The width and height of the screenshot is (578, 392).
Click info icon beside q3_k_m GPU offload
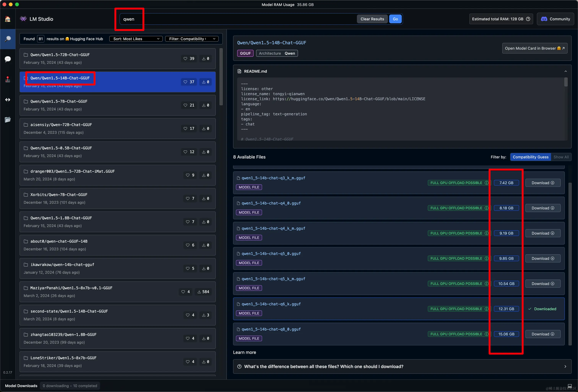(486, 183)
